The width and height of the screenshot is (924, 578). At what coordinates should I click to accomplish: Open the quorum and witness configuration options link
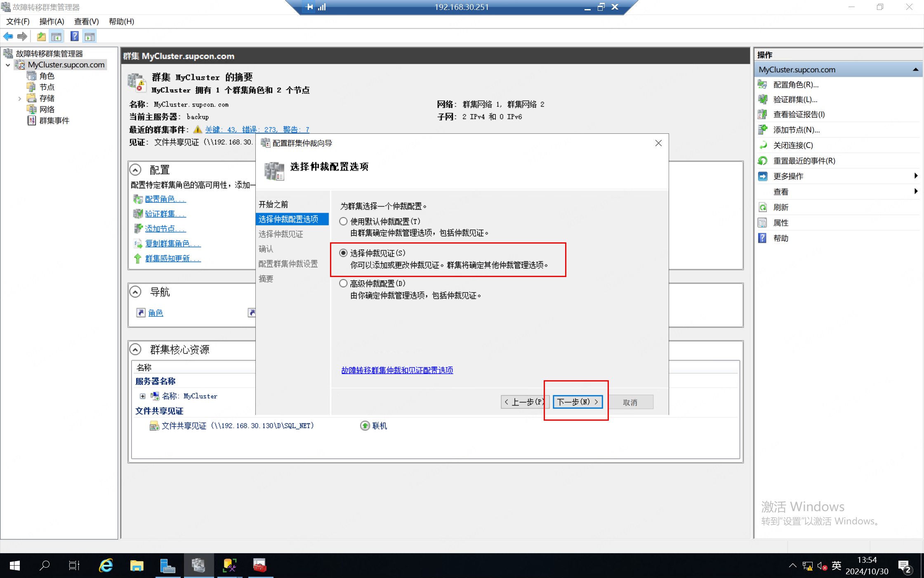397,370
